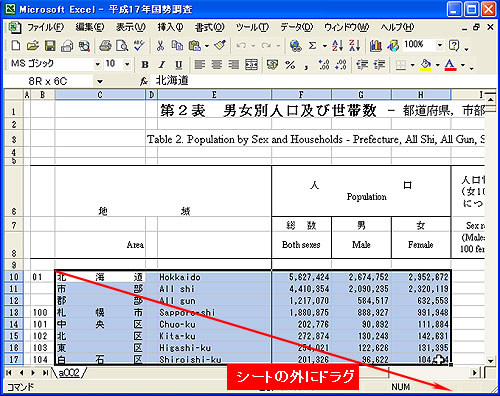Viewport: 500px width, 396px height.
Task: Create a new workbook with New icon
Action: point(15,45)
